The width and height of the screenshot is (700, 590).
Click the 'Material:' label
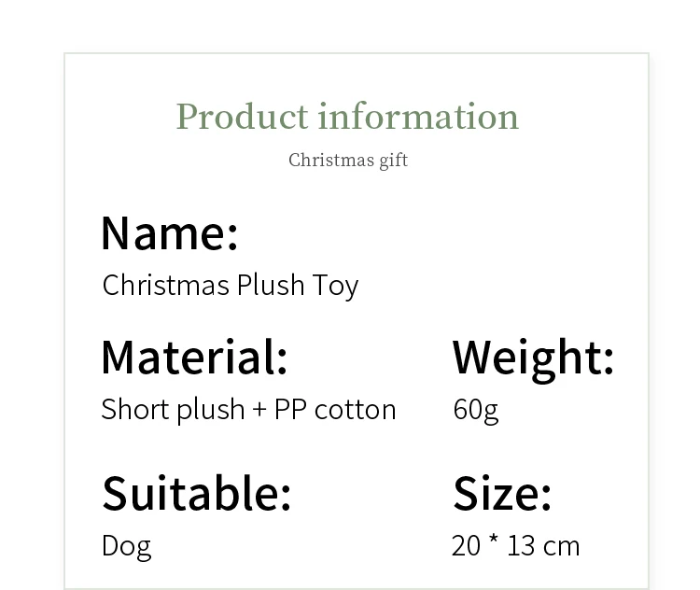point(194,357)
